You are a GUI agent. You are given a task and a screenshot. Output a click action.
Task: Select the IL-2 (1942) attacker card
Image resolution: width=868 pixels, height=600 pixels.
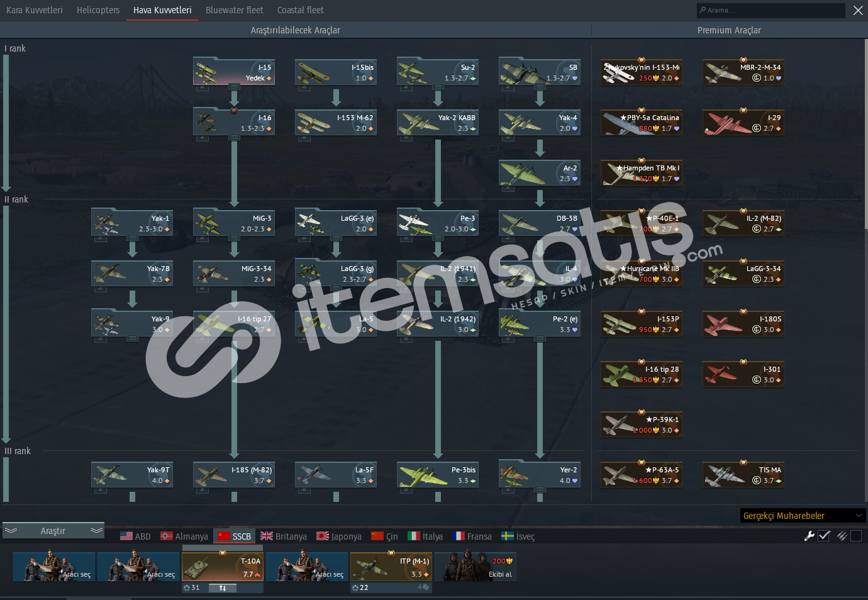pos(438,325)
